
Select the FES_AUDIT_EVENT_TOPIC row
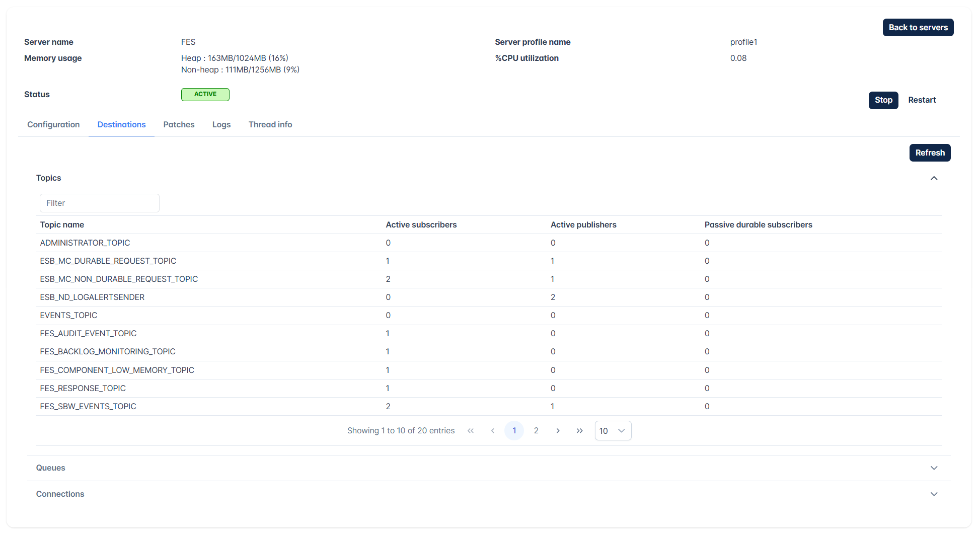point(489,334)
